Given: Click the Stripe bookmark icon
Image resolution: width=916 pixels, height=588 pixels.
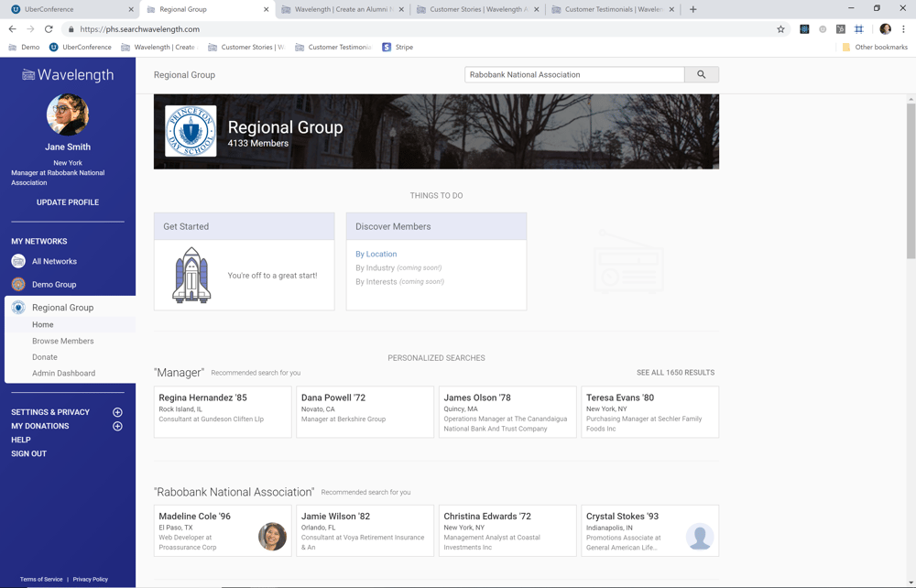Looking at the screenshot, I should (387, 48).
